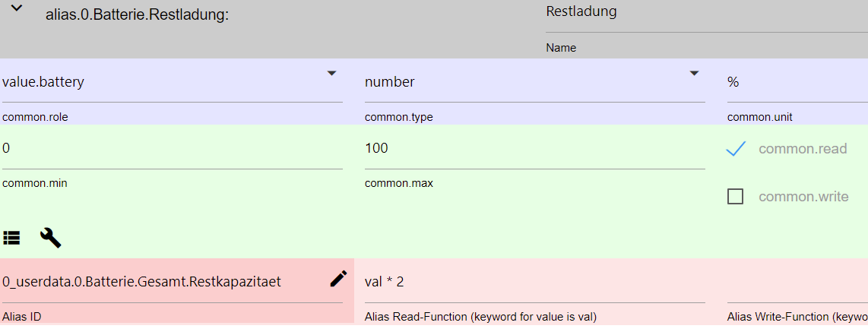
Task: Collapse the alias.0.Batterie.Restladung section
Action: [16, 8]
